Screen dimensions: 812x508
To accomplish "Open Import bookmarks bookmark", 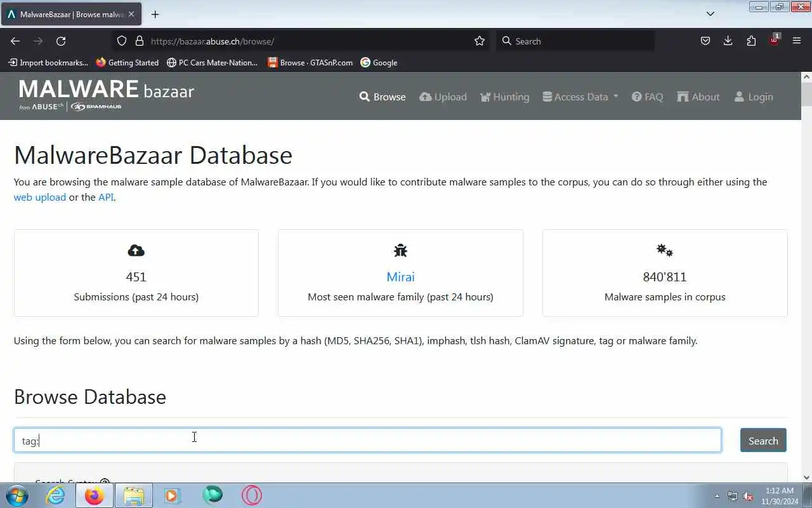I will [x=48, y=62].
